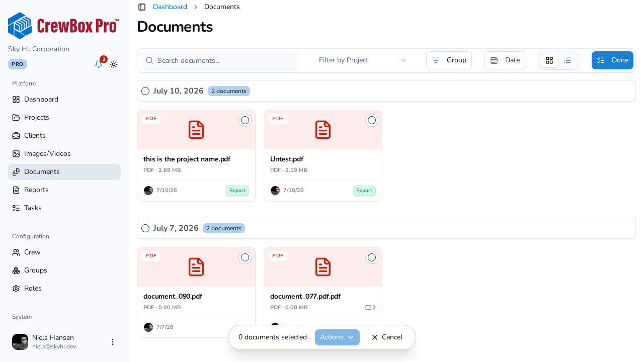Image resolution: width=644 pixels, height=362 pixels.
Task: Click the file name document_090.pdf
Action: 173,297
